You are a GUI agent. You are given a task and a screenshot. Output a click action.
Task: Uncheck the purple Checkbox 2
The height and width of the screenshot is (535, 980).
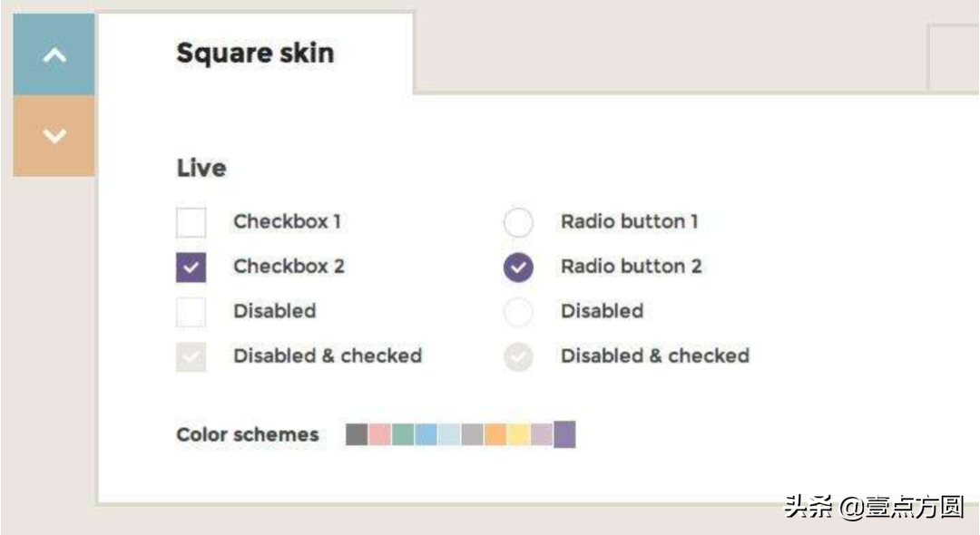(x=191, y=267)
